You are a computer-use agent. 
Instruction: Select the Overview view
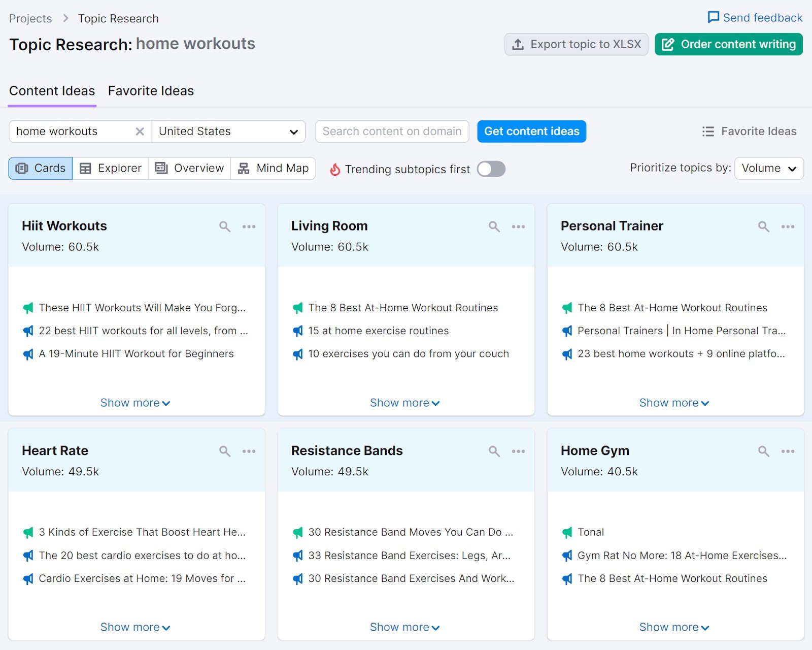[189, 168]
